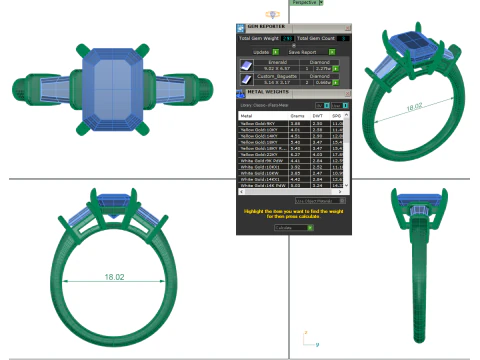This screenshot has height=360, width=480.
Task: Click the Metal Weights panel icon
Action: tap(241, 94)
